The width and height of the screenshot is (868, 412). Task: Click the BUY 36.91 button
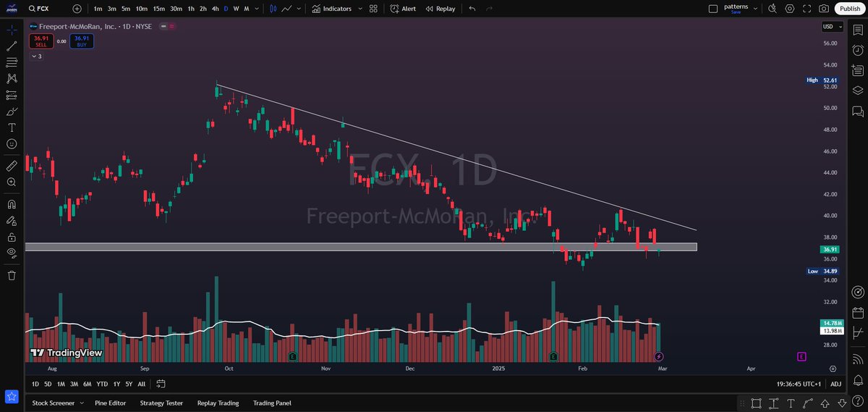(x=81, y=41)
